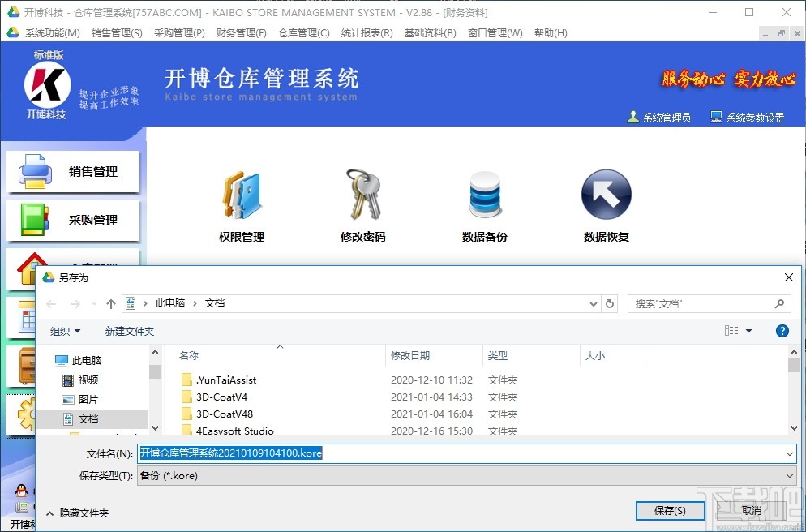The height and width of the screenshot is (532, 806).
Task: Click the 保存 save button
Action: point(670,511)
